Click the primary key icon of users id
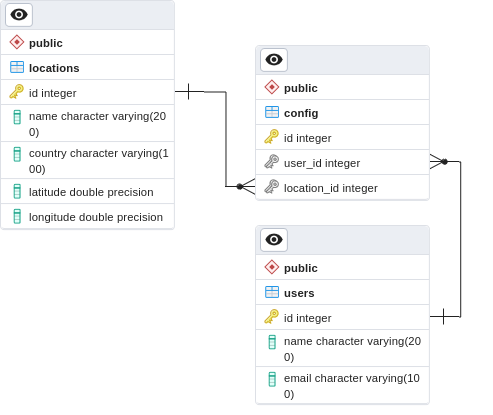493x415 pixels. tap(272, 317)
